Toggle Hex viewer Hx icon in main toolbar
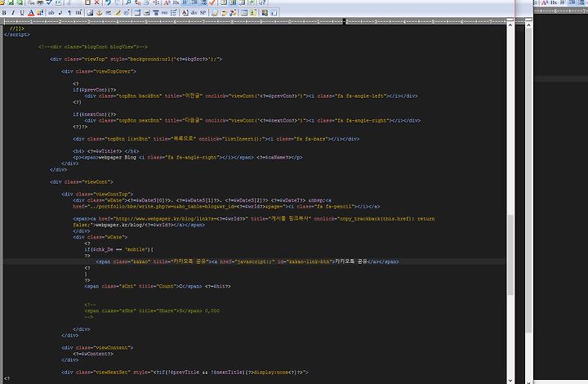This screenshot has width=588, height=384. point(176,2)
